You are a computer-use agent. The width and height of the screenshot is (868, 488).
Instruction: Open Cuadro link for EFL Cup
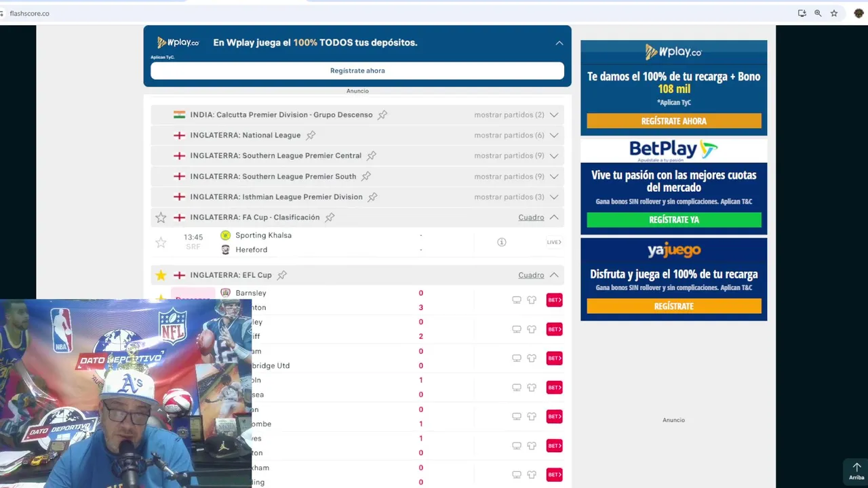coord(531,275)
